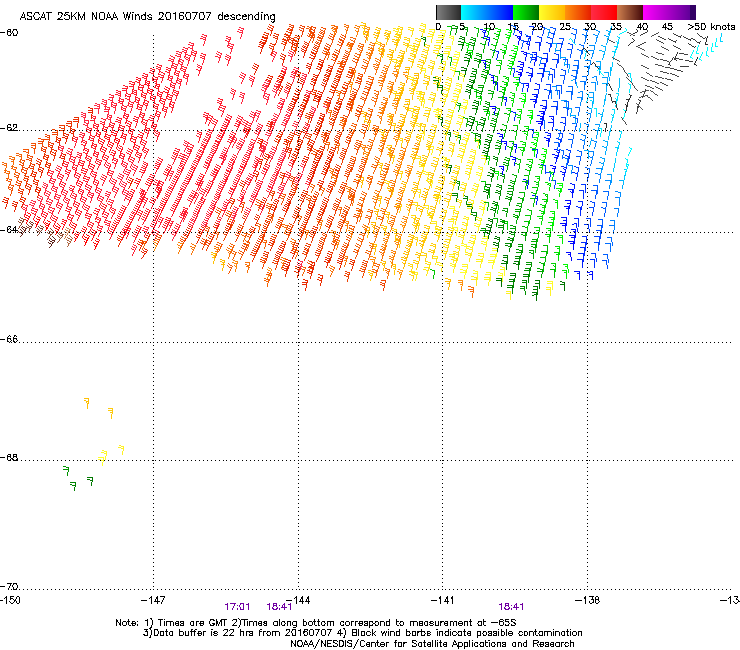Click the '-141' longitude axis label
Image resolution: width=740 pixels, height=650 pixels.
(x=443, y=600)
